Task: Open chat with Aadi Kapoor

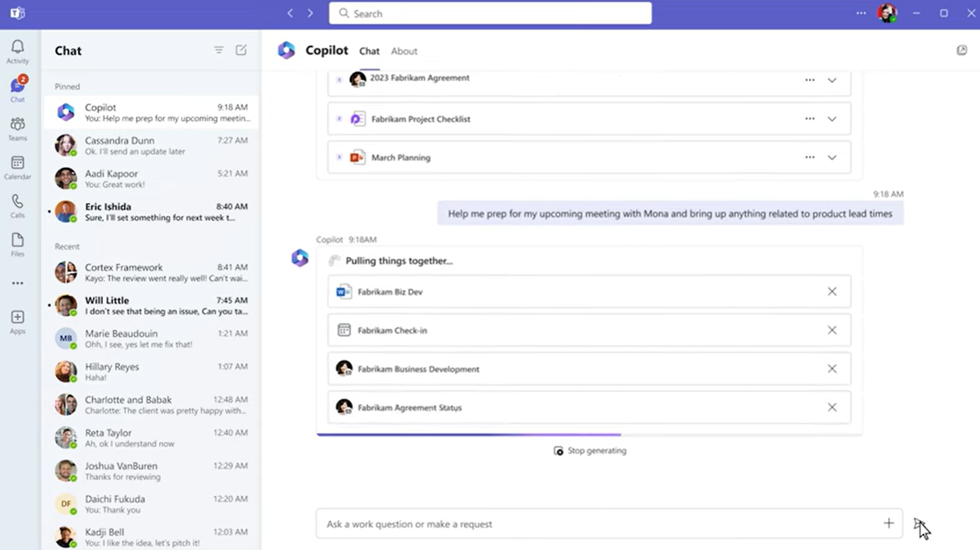Action: [152, 178]
